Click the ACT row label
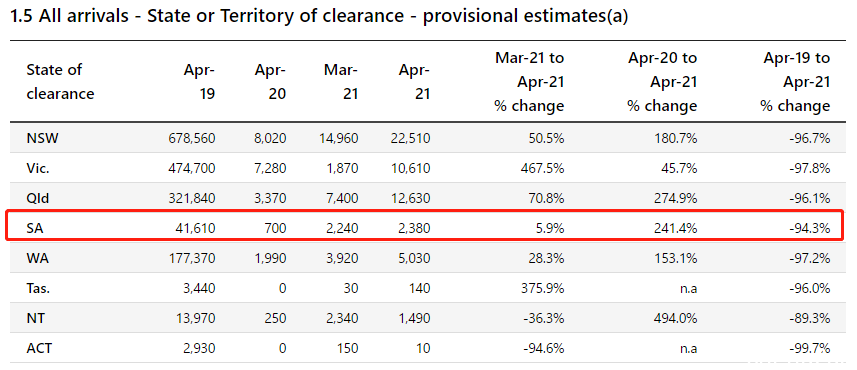The width and height of the screenshot is (857, 370). (x=39, y=348)
